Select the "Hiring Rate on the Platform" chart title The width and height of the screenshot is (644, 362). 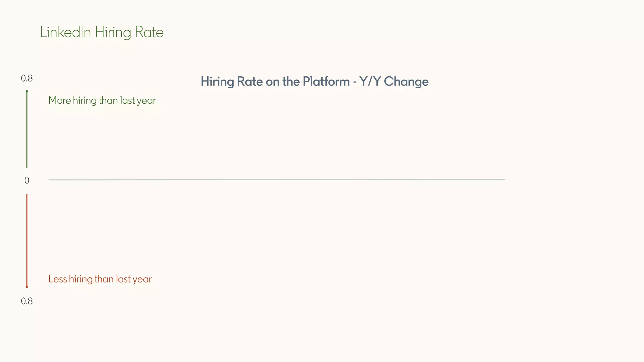(x=314, y=82)
